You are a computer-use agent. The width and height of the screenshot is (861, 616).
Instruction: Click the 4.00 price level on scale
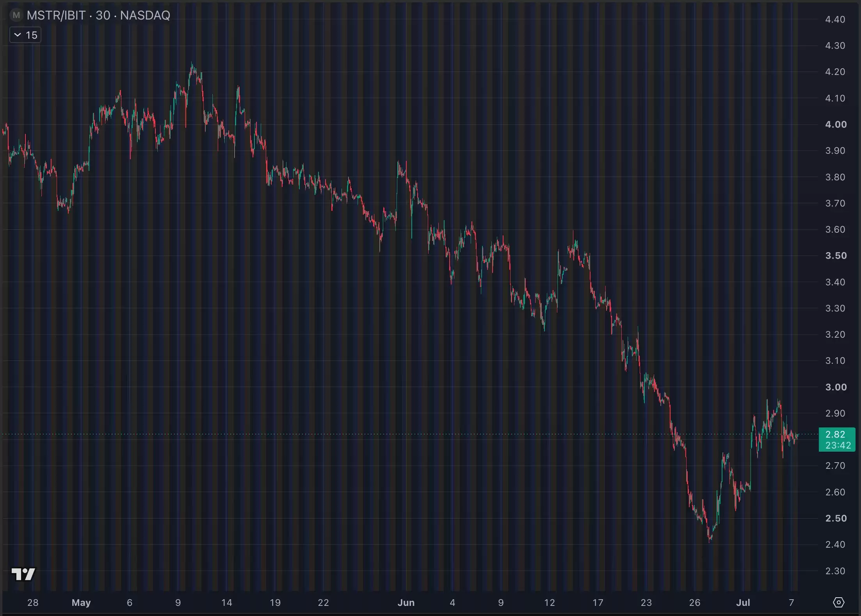point(836,125)
